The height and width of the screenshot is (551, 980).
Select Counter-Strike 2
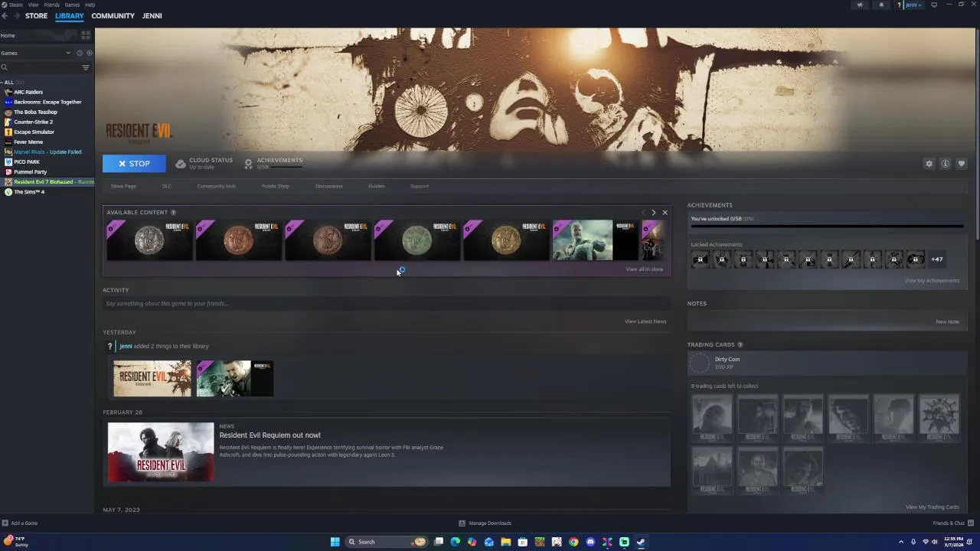33,122
